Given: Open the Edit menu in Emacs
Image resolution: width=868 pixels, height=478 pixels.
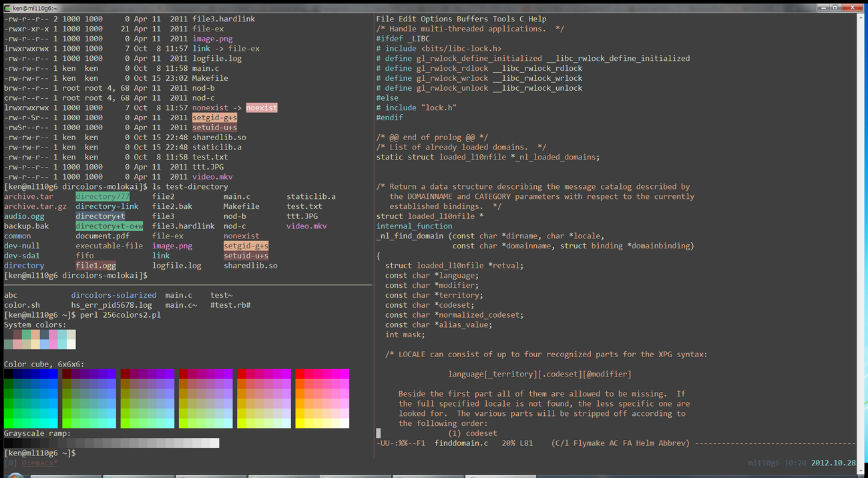Looking at the screenshot, I should click(407, 19).
